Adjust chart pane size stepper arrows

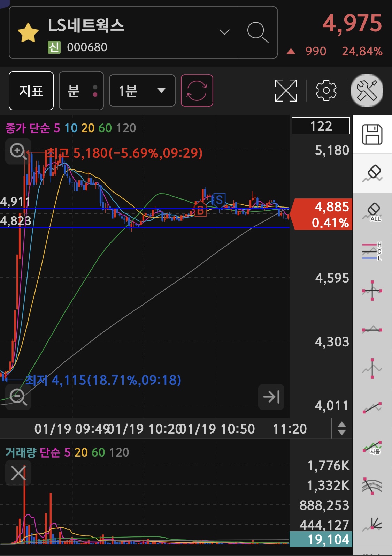(342, 428)
